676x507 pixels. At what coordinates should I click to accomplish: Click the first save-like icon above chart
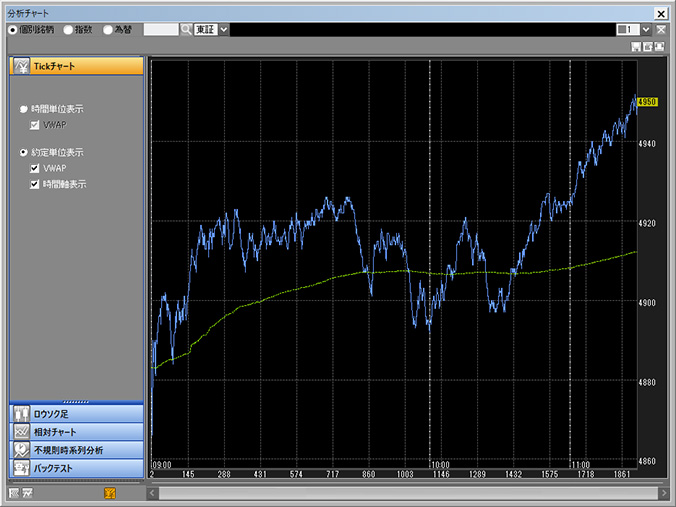[x=636, y=47]
